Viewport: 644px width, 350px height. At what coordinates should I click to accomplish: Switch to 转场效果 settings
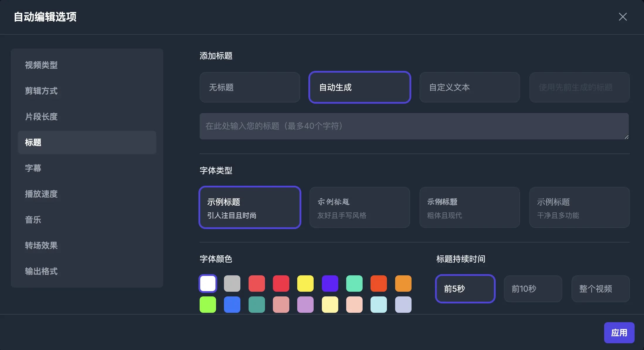coord(41,245)
